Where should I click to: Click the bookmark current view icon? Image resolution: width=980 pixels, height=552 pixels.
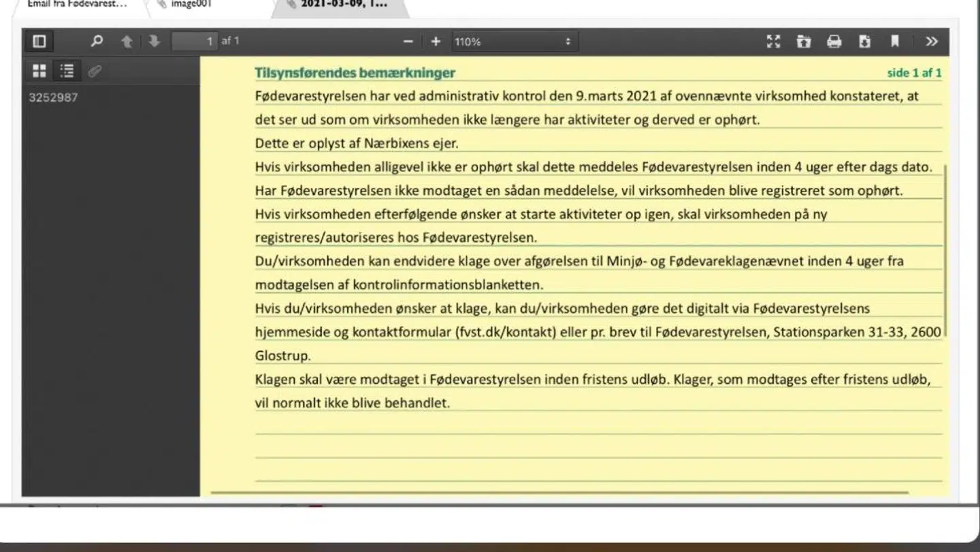[895, 42]
